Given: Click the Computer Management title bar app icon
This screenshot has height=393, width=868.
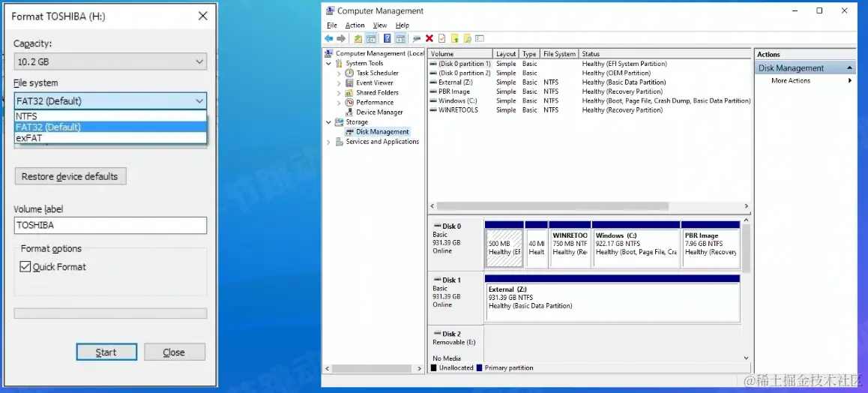Looking at the screenshot, I should pos(330,10).
